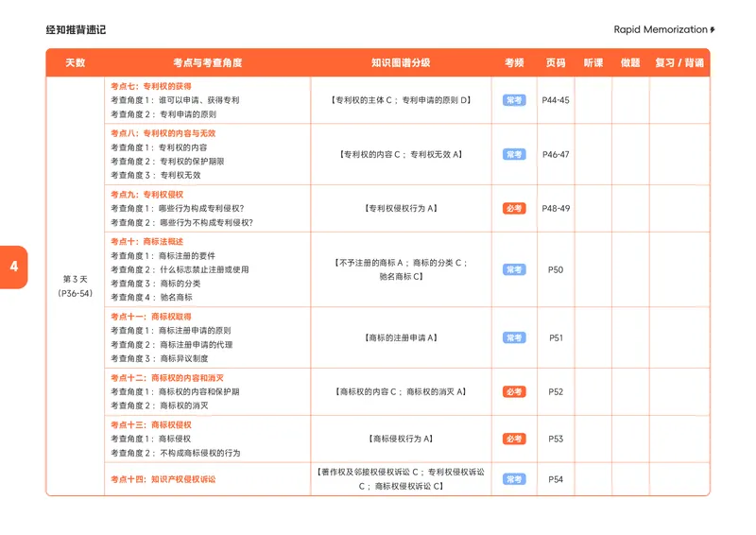Click the 常考 badge in the P50 row
Image resolution: width=756 pixels, height=535 pixels.
coord(514,269)
